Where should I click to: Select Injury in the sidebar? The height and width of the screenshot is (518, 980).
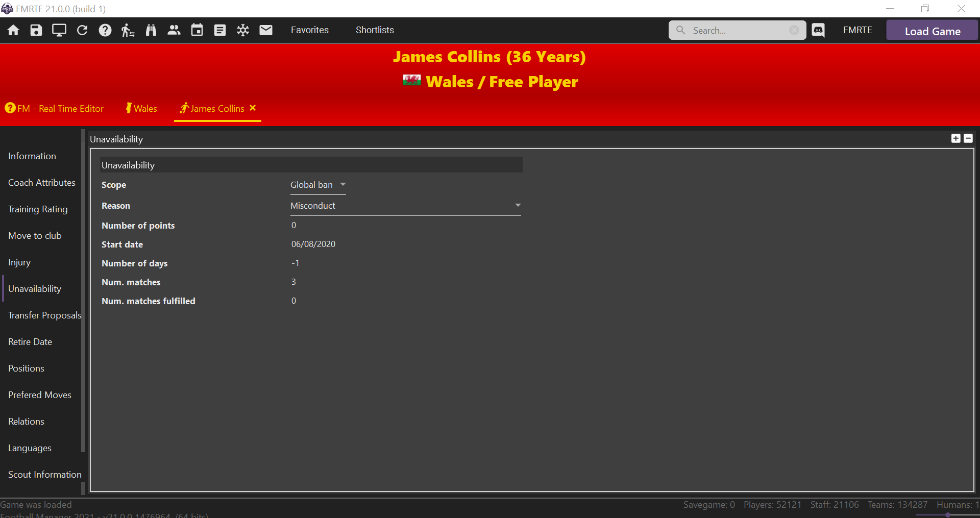pos(19,262)
